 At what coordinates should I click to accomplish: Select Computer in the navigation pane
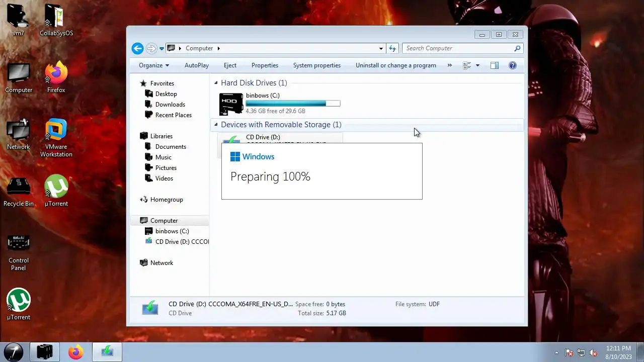pyautogui.click(x=164, y=221)
